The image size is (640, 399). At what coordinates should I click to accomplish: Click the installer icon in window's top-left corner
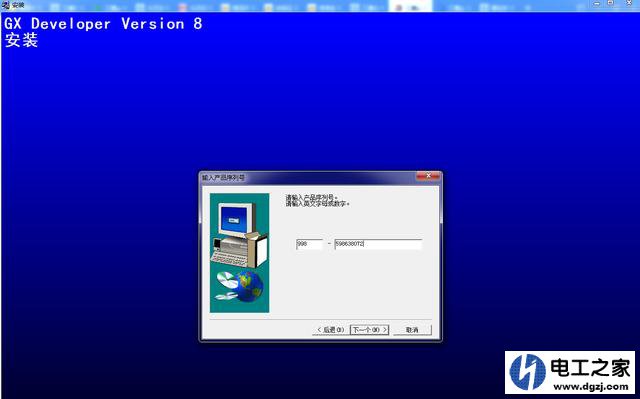click(x=5, y=5)
